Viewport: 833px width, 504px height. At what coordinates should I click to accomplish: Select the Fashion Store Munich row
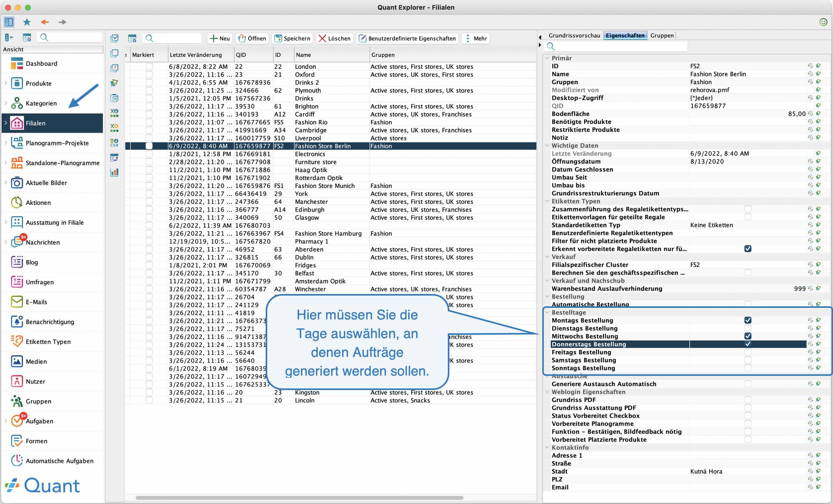pos(331,186)
